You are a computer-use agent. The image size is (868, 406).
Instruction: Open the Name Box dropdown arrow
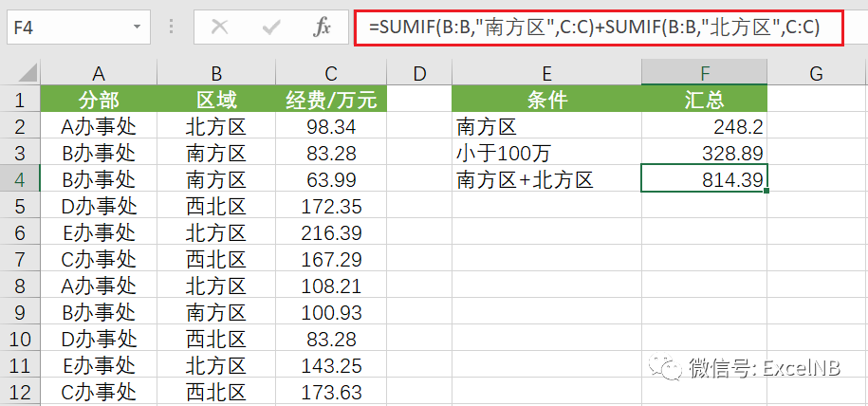click(137, 27)
